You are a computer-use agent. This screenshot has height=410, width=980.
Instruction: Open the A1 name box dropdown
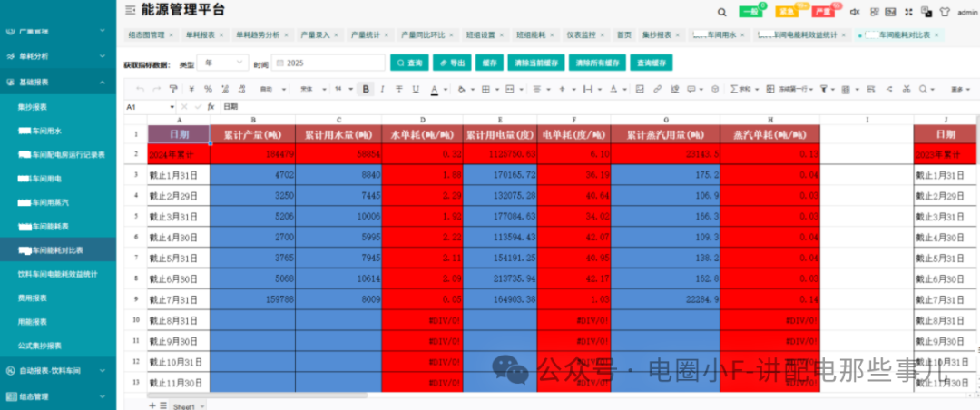pyautogui.click(x=172, y=107)
